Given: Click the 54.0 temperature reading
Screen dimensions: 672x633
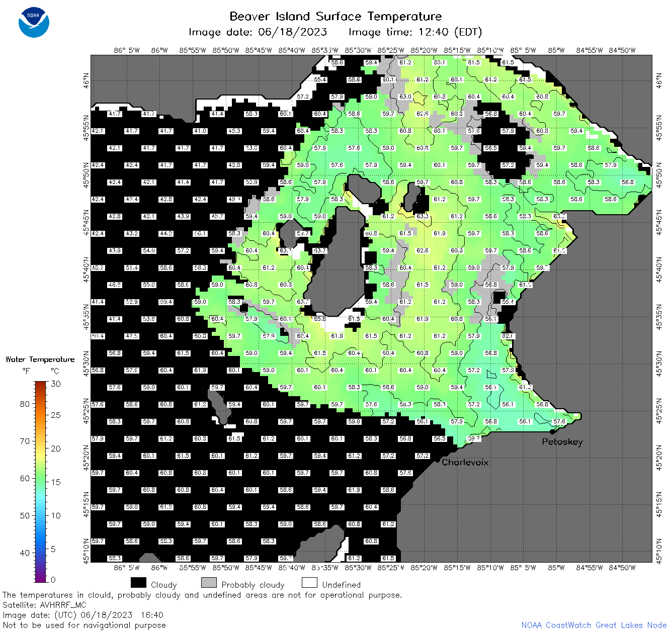Looking at the screenshot, I should pyautogui.click(x=149, y=250).
